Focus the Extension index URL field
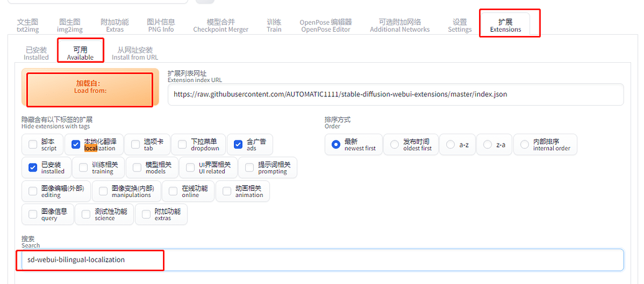644x284 pixels. coord(396,94)
